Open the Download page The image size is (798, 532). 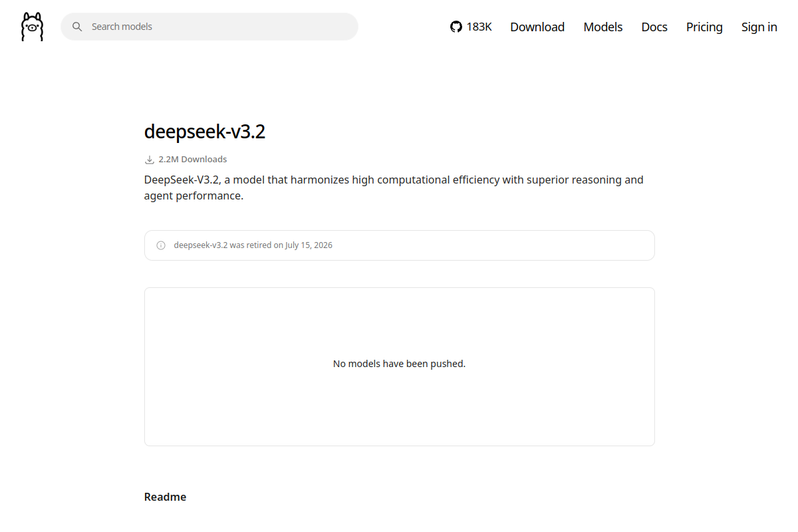point(537,27)
